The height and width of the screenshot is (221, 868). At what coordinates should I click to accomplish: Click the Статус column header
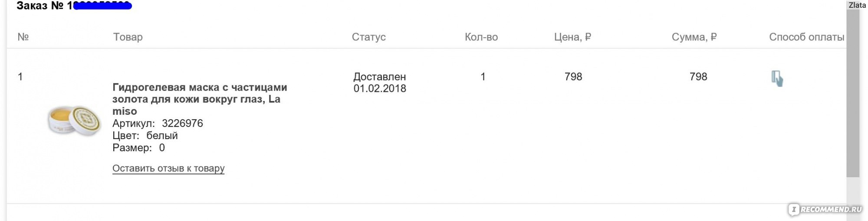pos(368,37)
